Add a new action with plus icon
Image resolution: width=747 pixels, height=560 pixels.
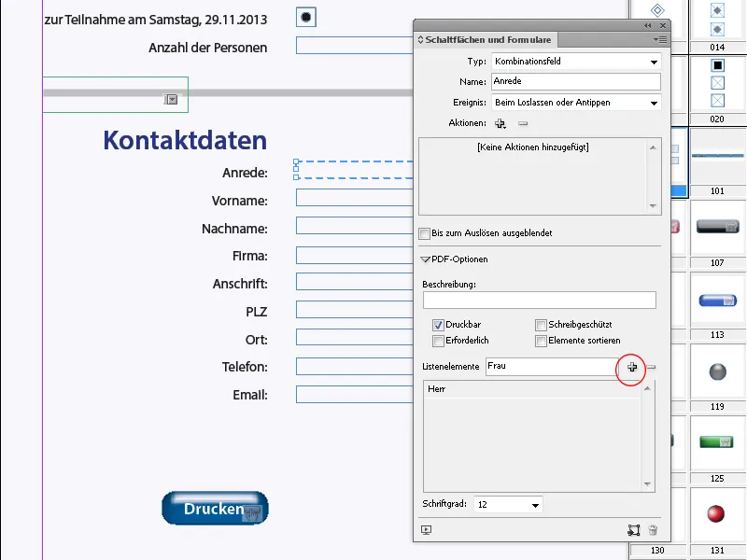pyautogui.click(x=500, y=123)
